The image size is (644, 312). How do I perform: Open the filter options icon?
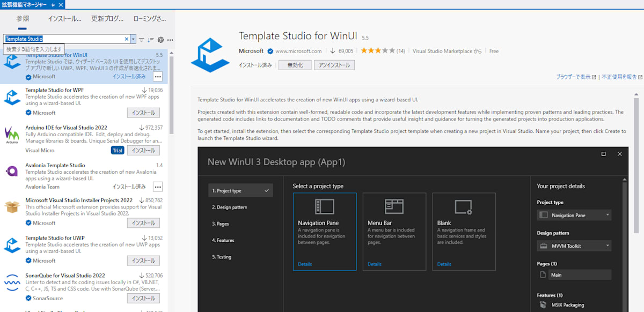click(142, 40)
